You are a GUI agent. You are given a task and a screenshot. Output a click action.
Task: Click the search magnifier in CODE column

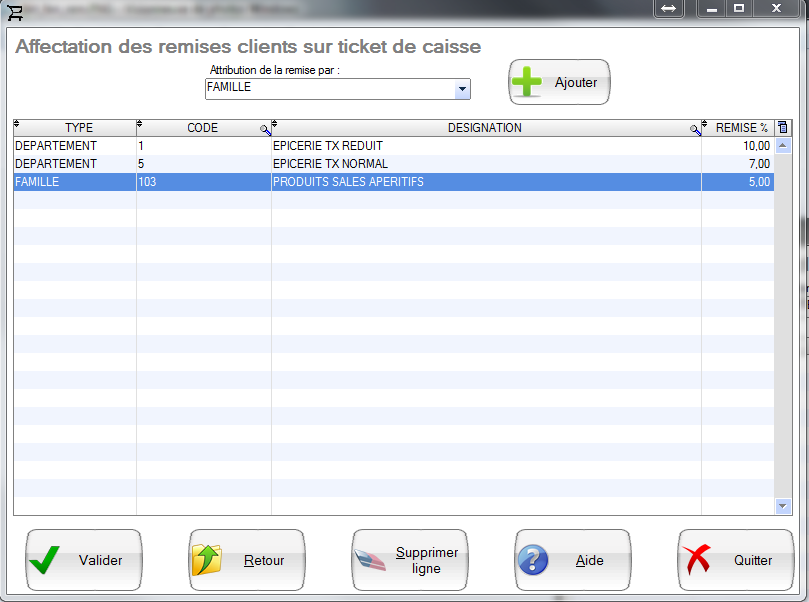coord(265,129)
